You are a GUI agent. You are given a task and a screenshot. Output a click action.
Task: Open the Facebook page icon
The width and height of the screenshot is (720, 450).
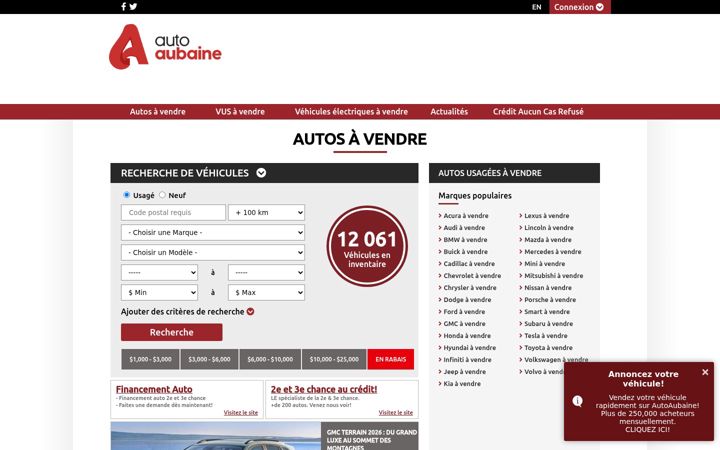[124, 6]
